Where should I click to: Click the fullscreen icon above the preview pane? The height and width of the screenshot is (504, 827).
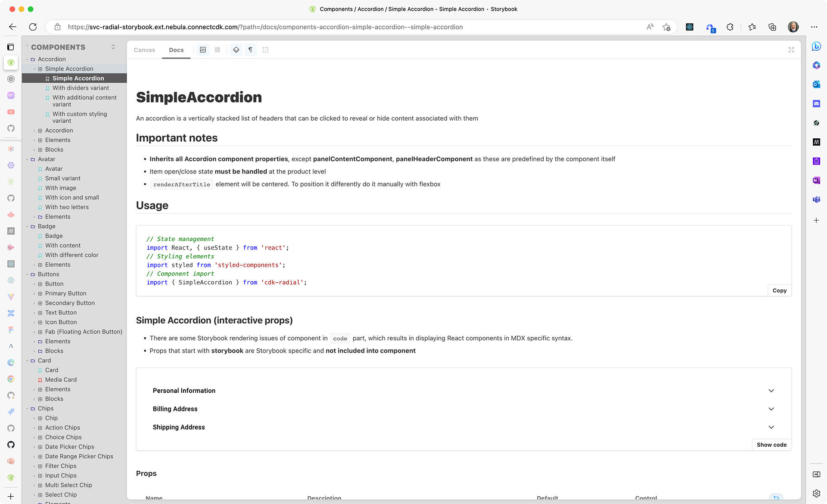click(x=791, y=50)
